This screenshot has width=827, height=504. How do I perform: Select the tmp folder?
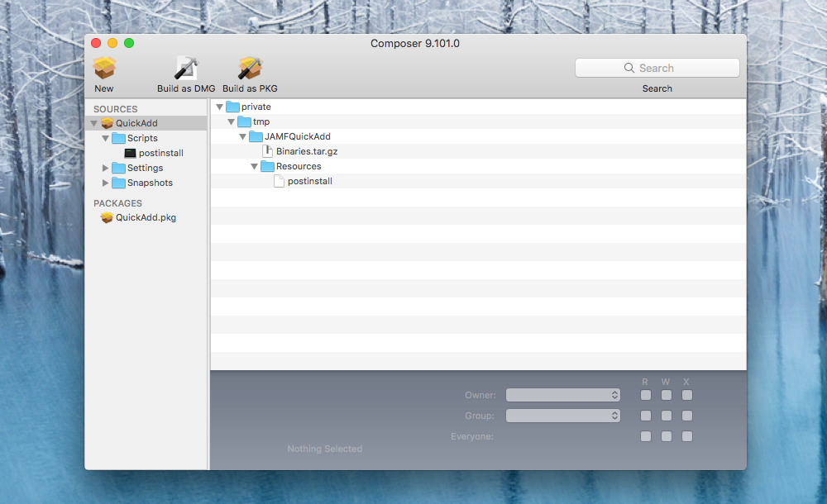[x=261, y=122]
